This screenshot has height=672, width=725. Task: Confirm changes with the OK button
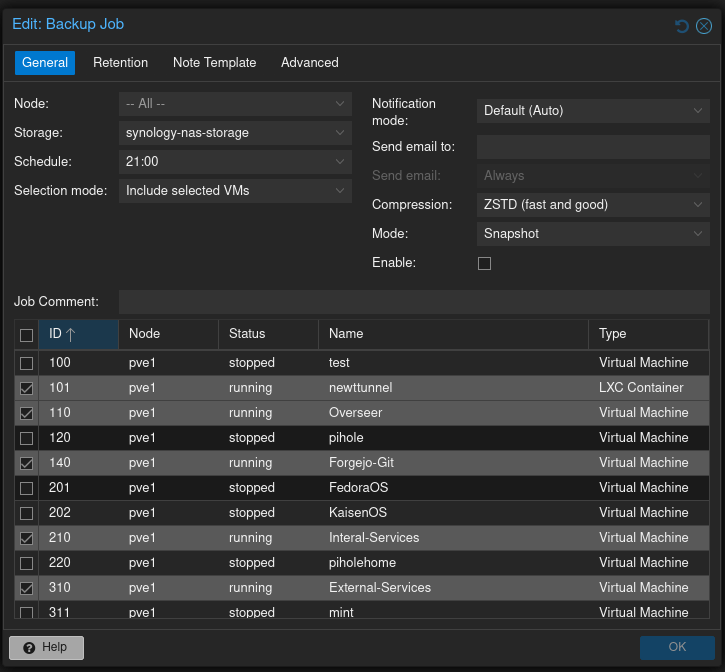(677, 647)
